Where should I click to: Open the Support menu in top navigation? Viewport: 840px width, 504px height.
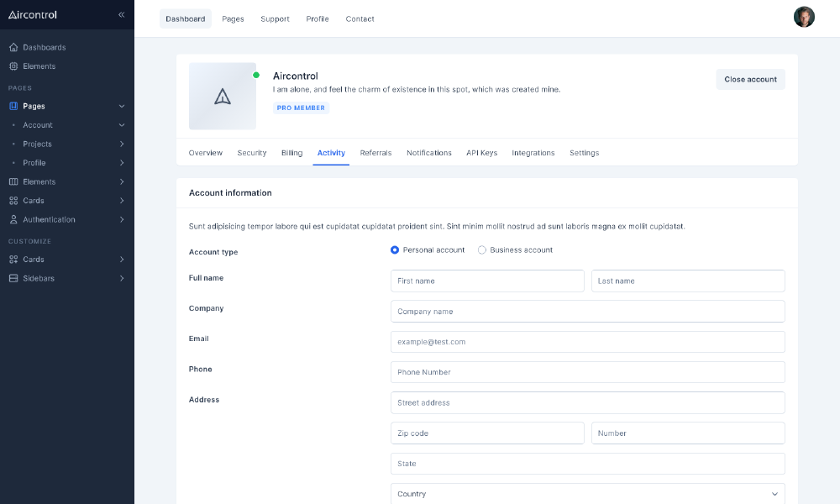click(275, 18)
